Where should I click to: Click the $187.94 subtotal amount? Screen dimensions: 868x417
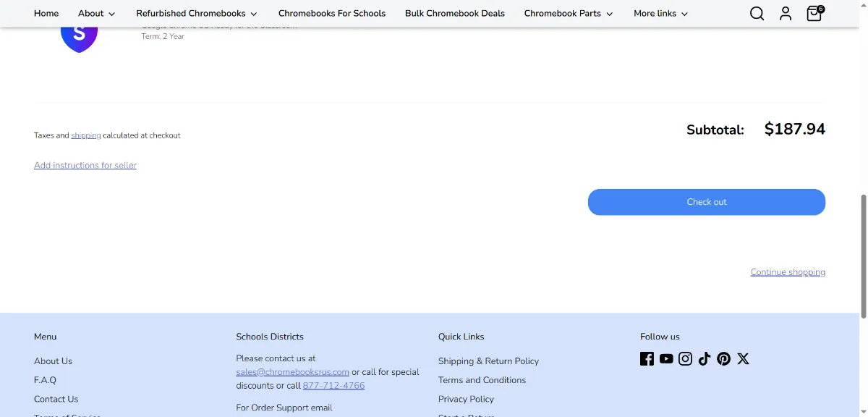(794, 129)
